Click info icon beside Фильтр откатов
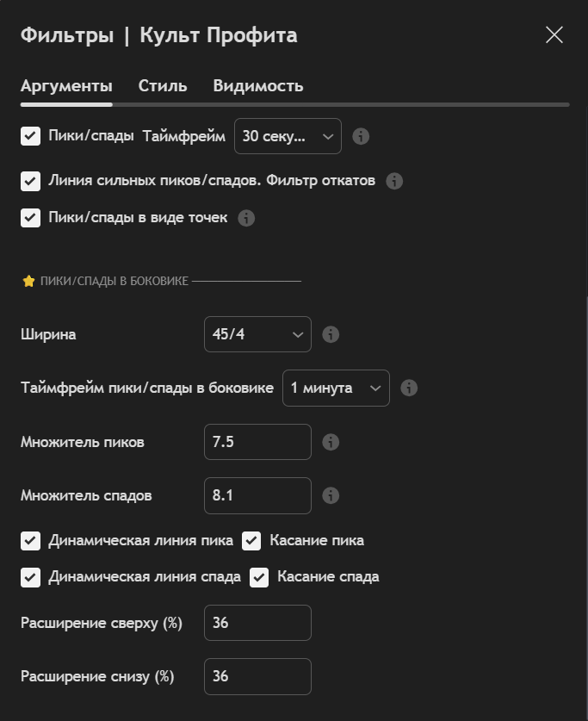This screenshot has height=721, width=588. (394, 181)
